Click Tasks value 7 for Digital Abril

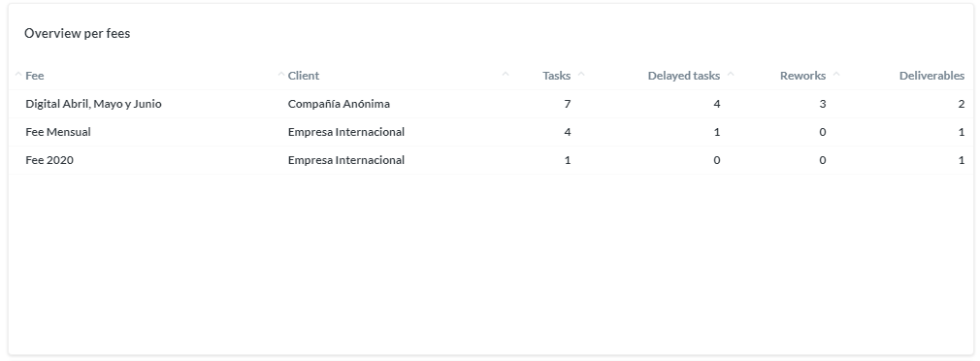(x=568, y=104)
